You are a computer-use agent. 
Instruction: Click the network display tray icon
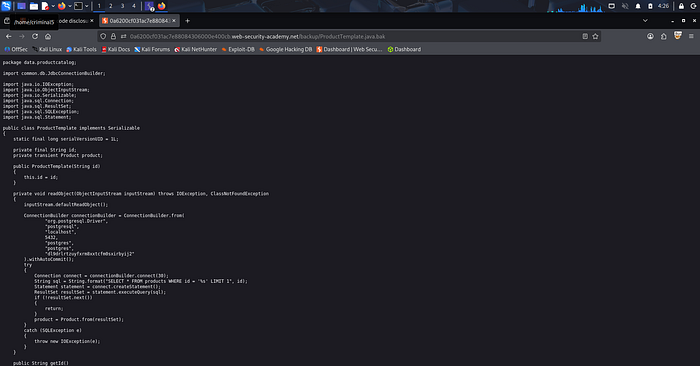612,6
